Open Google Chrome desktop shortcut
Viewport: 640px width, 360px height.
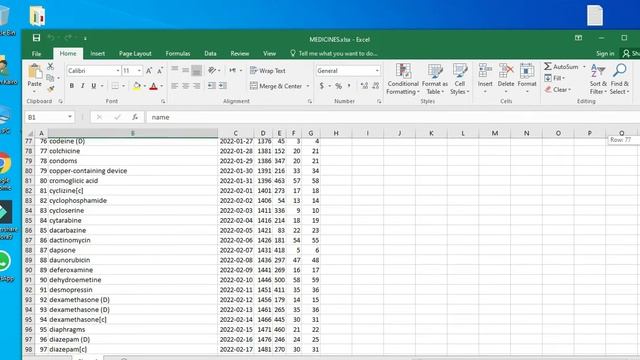(x=5, y=171)
